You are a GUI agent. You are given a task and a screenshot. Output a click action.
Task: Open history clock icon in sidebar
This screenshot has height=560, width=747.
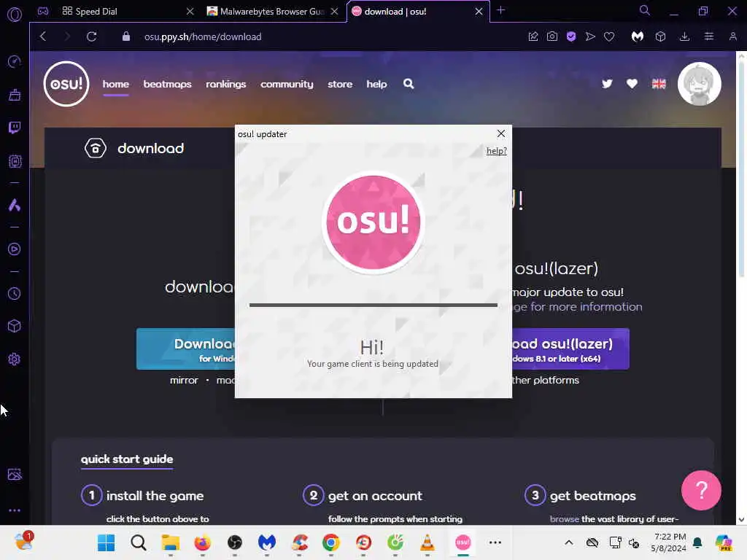[15, 293]
